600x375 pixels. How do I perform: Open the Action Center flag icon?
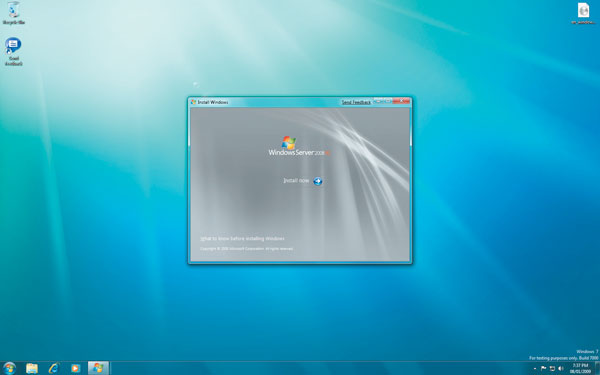tap(543, 368)
